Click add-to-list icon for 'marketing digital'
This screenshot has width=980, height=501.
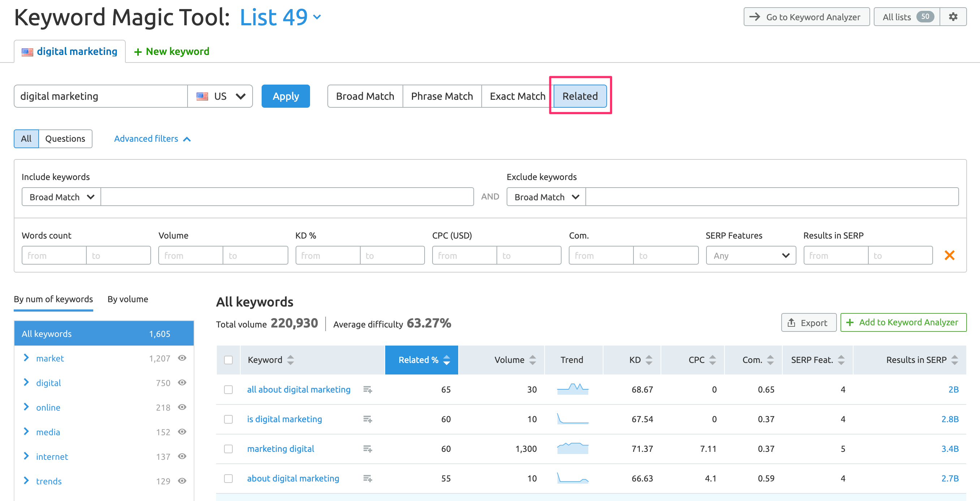point(367,449)
